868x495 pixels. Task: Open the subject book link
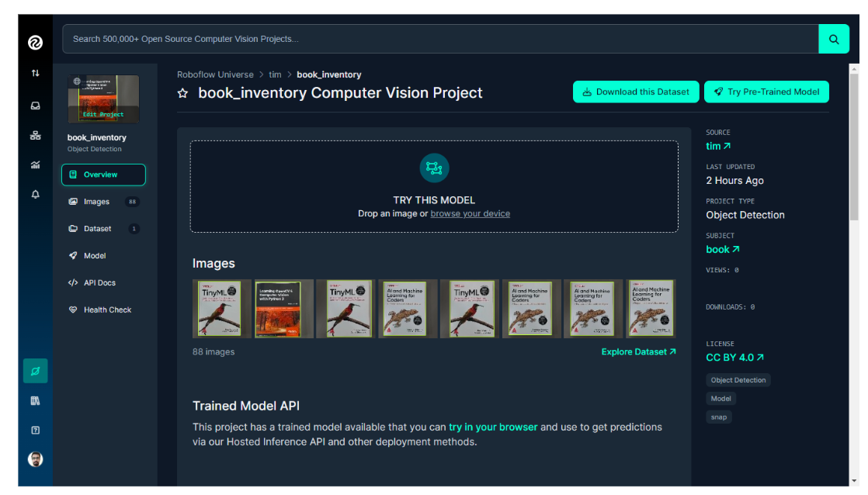pyautogui.click(x=722, y=249)
